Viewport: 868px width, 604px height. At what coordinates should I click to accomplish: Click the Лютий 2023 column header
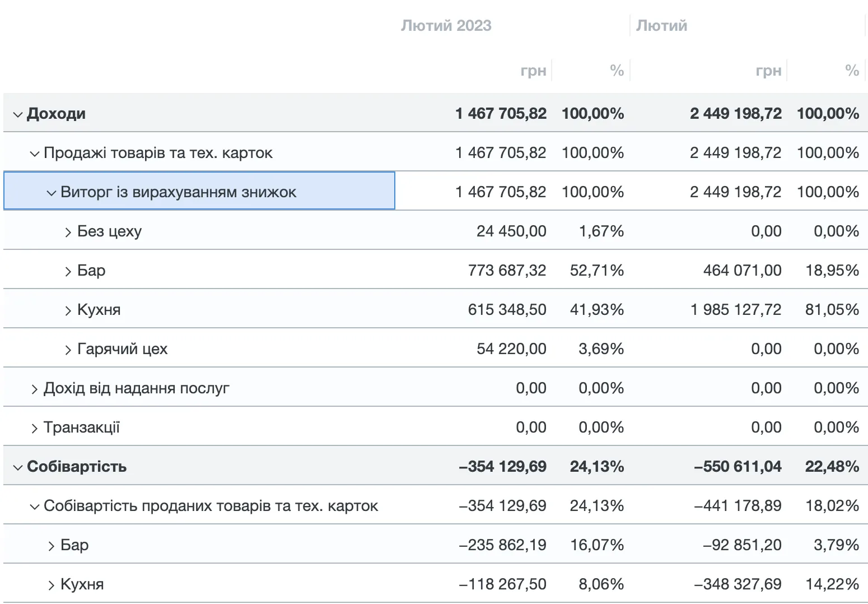446,26
